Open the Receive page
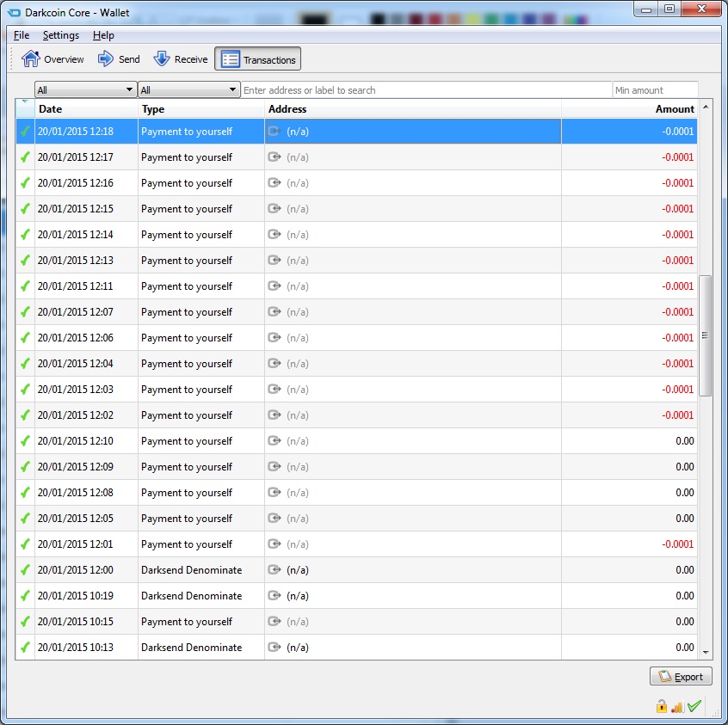This screenshot has height=725, width=728. coord(180,59)
